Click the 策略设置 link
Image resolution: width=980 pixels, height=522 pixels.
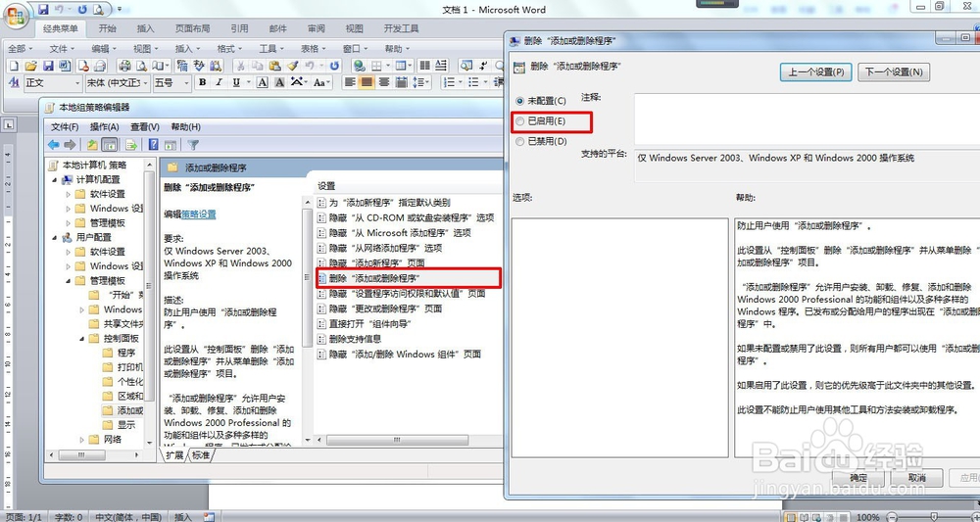pos(199,214)
